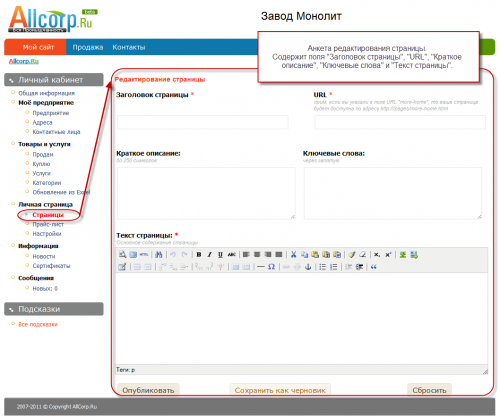Open the Все подсказки link

click(38, 324)
